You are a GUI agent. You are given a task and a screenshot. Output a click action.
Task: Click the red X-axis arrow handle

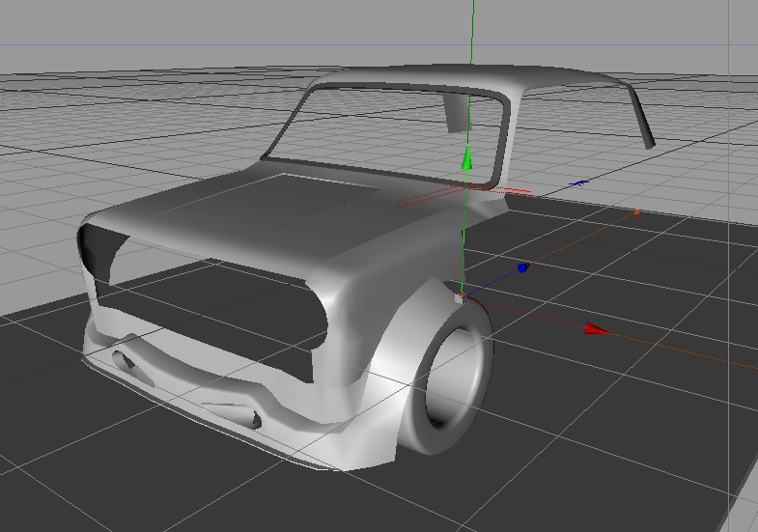point(595,329)
